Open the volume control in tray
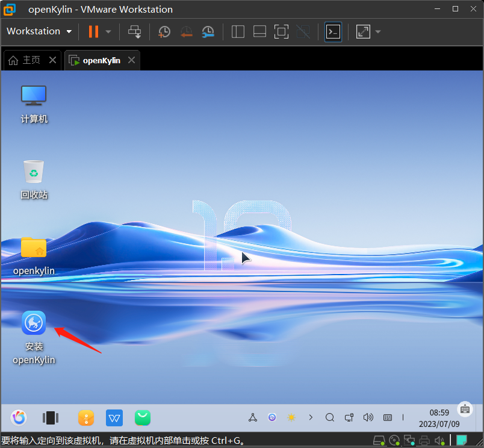The width and height of the screenshot is (484, 448). 368,417
